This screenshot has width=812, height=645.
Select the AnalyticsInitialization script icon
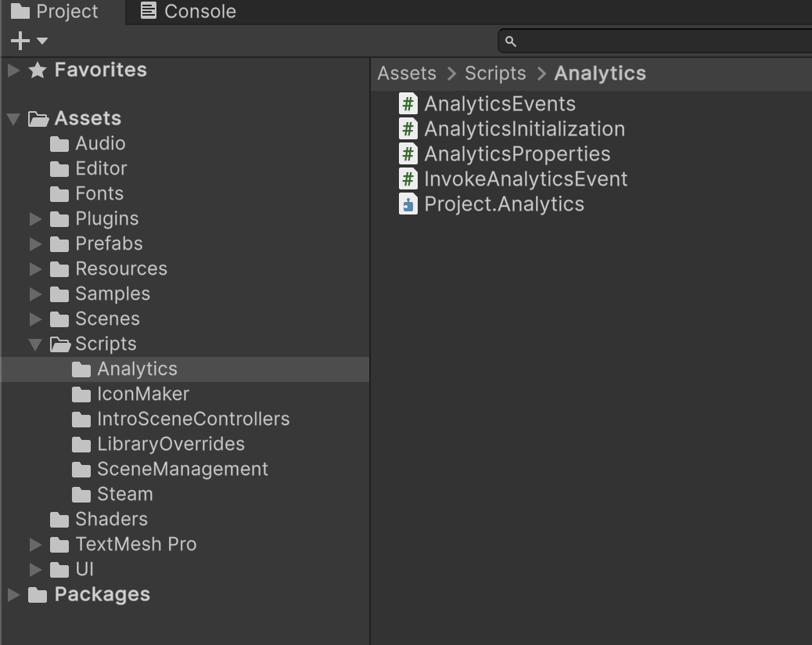click(x=408, y=129)
